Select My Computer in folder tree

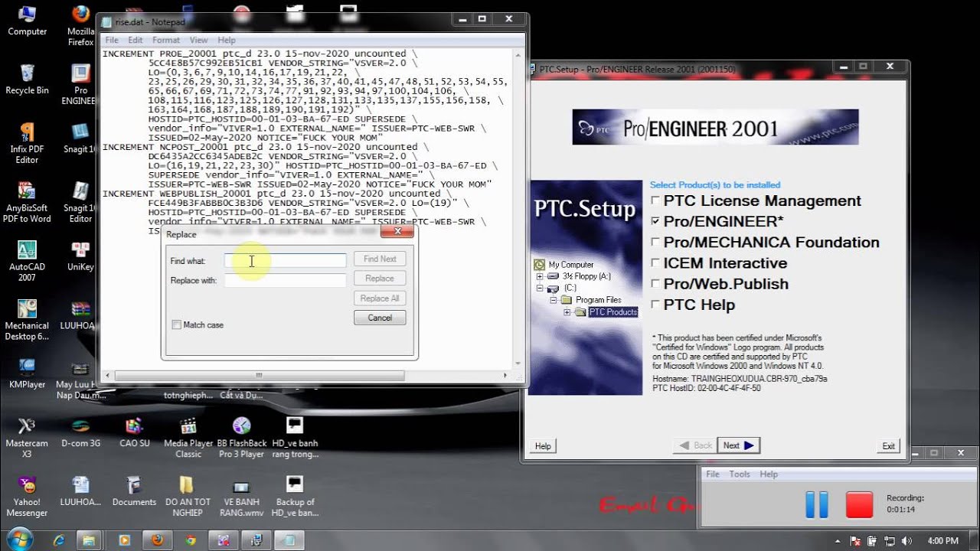(x=570, y=264)
